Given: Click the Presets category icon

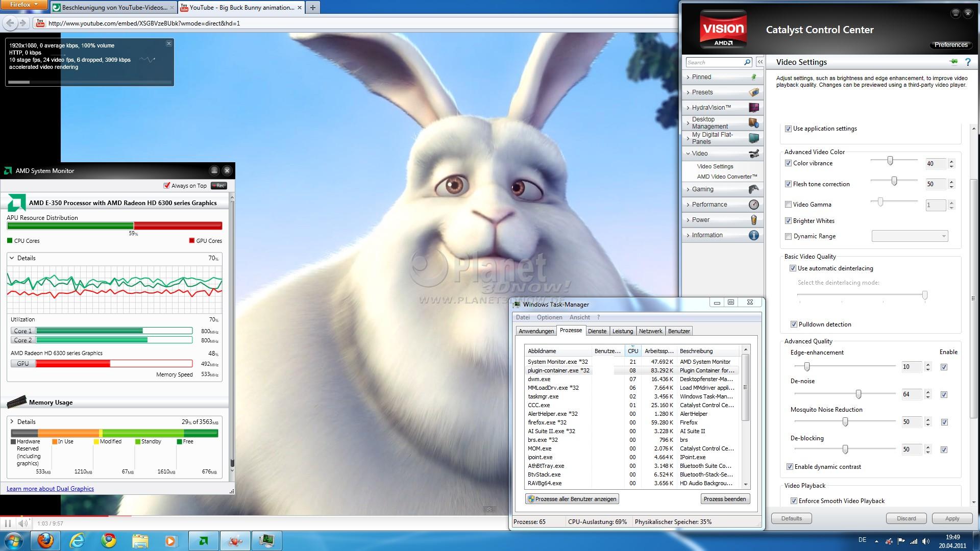Looking at the screenshot, I should (754, 92).
